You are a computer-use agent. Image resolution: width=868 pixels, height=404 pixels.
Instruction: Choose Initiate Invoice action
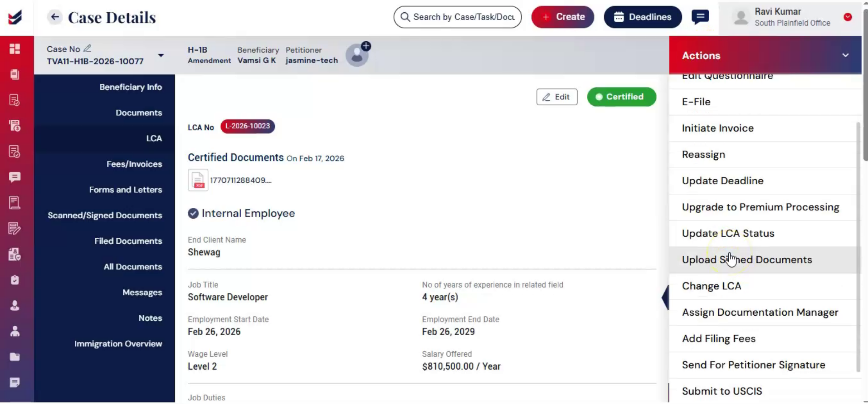[x=762, y=128]
